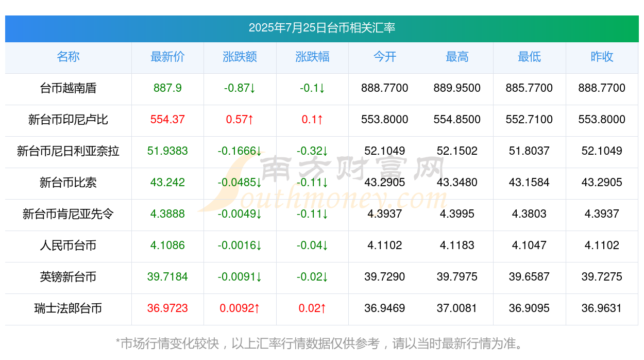Select the 最低 column header
This screenshot has height=360, width=644.
529,57
